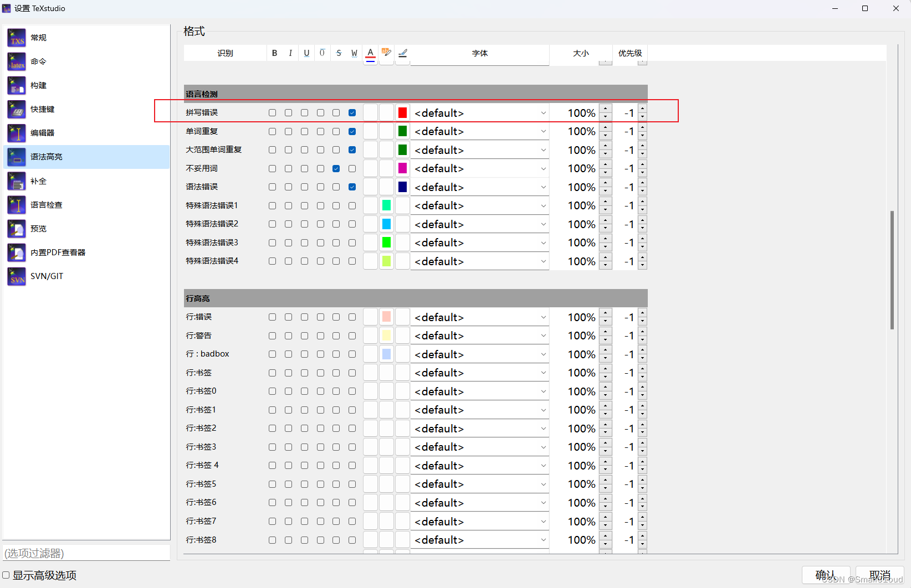Select 构建 settings category
The width and height of the screenshot is (911, 588).
pyautogui.click(x=86, y=85)
